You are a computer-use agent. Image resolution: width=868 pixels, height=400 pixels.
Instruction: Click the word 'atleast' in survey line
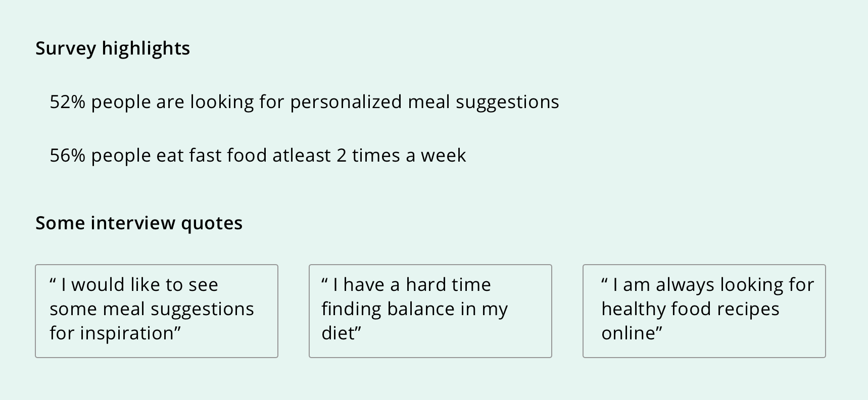pos(302,156)
